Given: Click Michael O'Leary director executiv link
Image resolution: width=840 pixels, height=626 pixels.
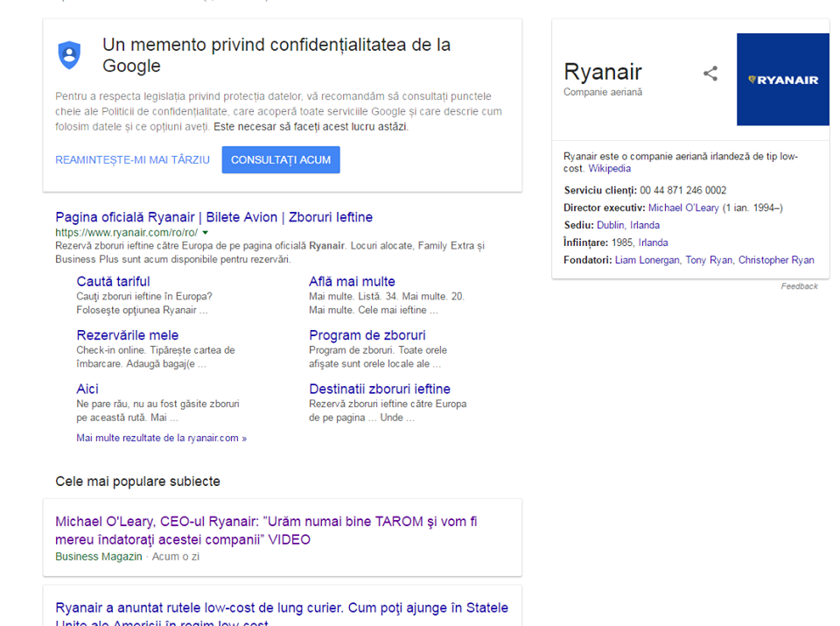Looking at the screenshot, I should (683, 207).
